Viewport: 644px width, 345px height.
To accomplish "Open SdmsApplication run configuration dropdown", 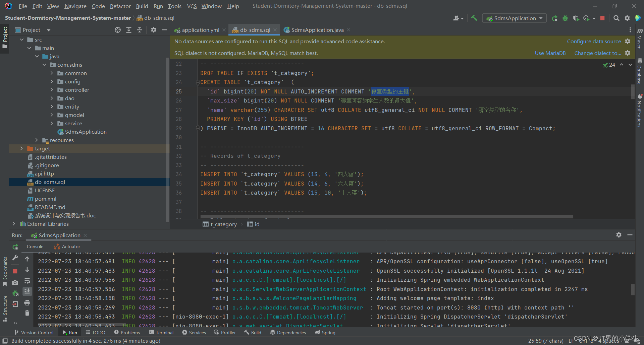I will [514, 18].
